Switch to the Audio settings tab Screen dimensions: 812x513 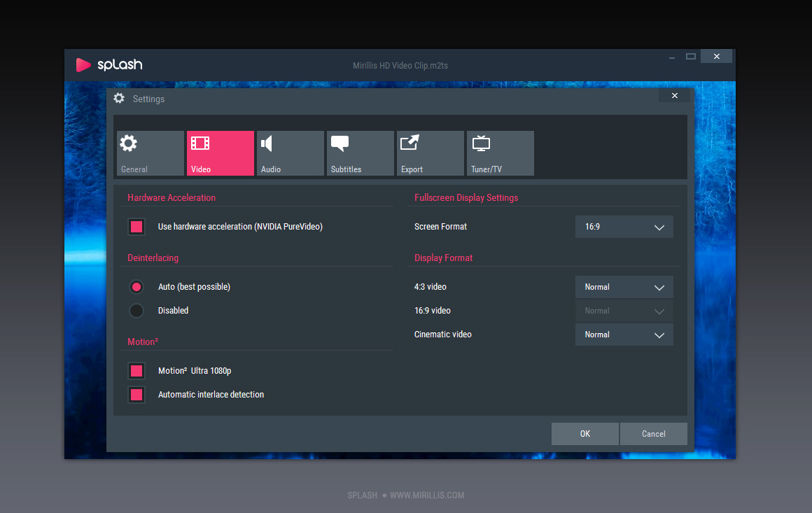[x=290, y=153]
